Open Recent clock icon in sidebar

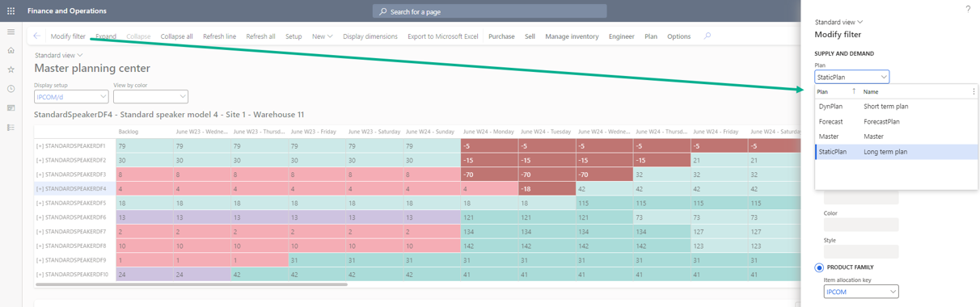pyautogui.click(x=11, y=89)
